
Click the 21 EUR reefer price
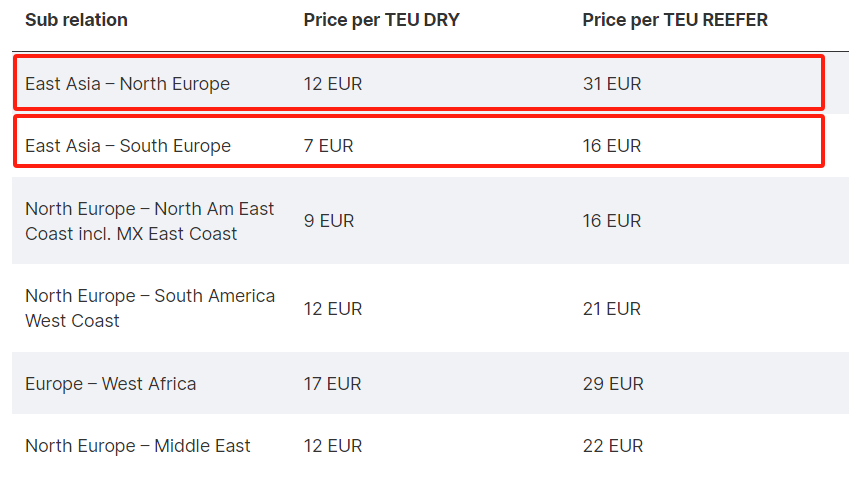[x=612, y=309]
